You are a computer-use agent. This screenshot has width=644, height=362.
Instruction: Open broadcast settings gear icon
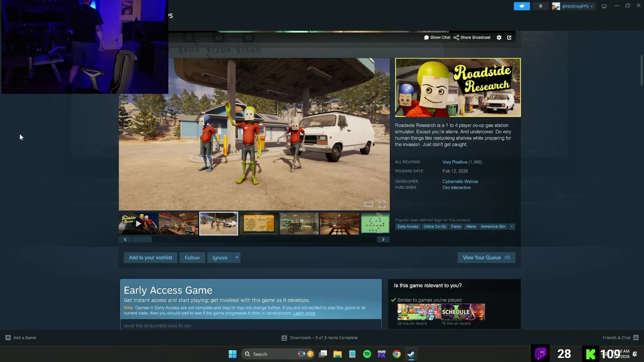[499, 37]
